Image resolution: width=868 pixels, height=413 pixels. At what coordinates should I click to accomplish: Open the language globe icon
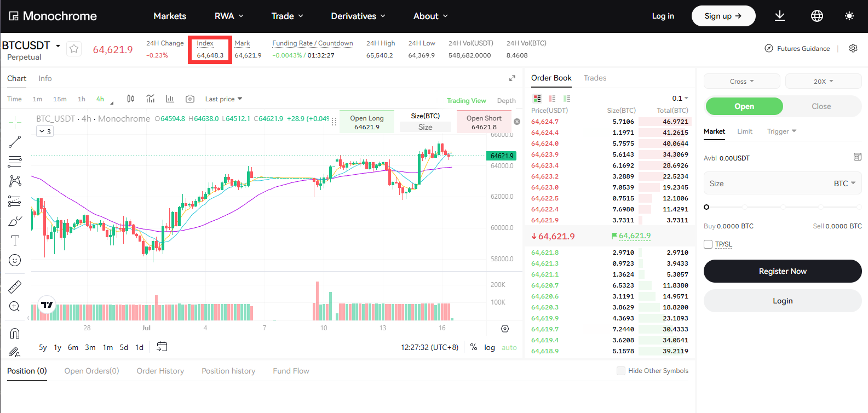pyautogui.click(x=817, y=16)
